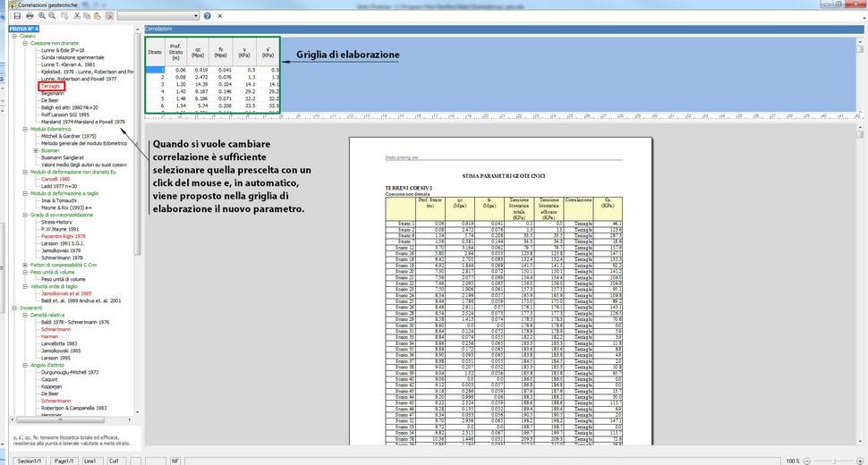Click the Cut (scissors) toolbar icon
Image resolution: width=868 pixels, height=465 pixels.
point(77,16)
